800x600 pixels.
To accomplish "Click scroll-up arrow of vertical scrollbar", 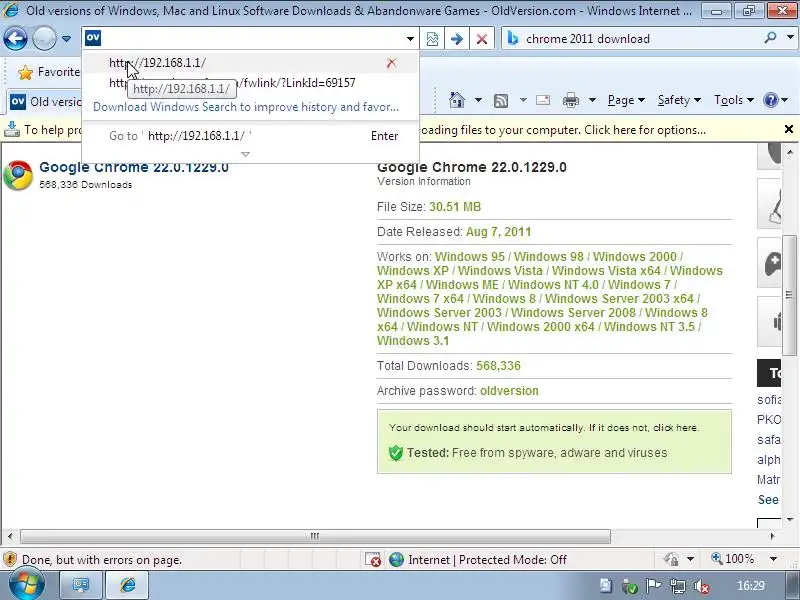I will coord(790,152).
